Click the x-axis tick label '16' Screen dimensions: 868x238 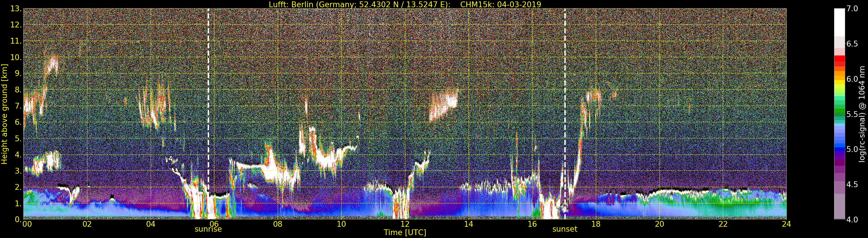[532, 224]
